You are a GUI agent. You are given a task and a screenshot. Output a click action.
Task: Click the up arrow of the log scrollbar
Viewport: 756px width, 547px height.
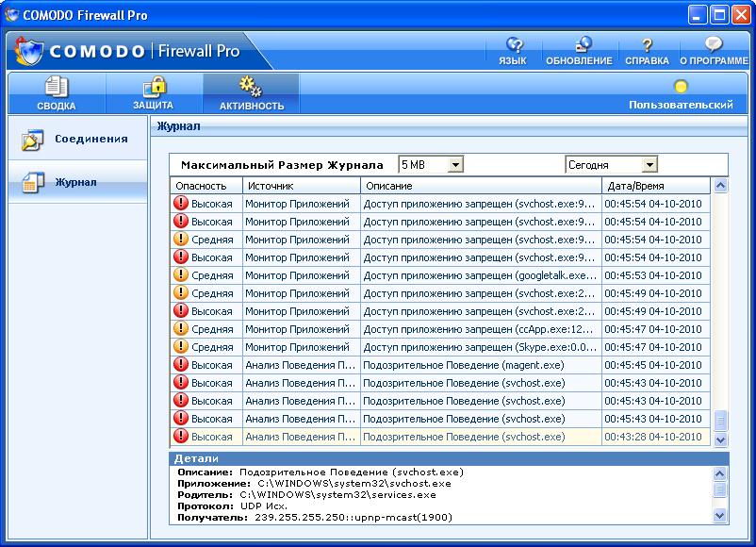[x=720, y=186]
